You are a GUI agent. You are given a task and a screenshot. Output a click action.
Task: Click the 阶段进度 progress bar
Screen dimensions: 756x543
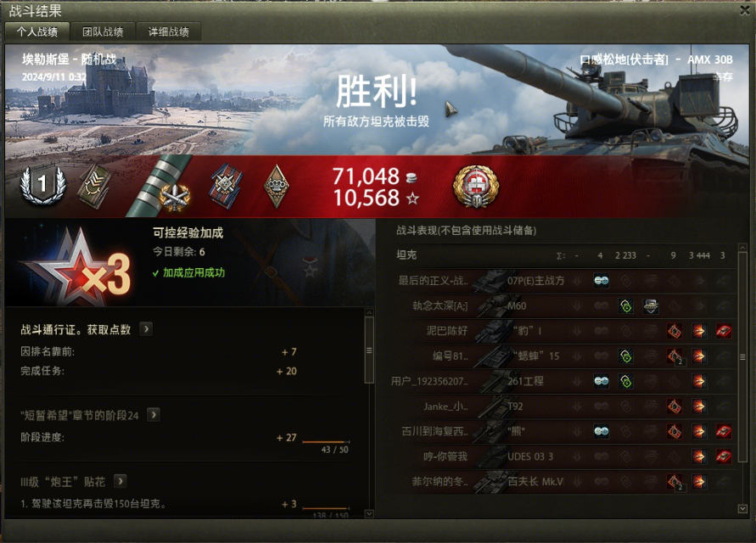(x=326, y=441)
